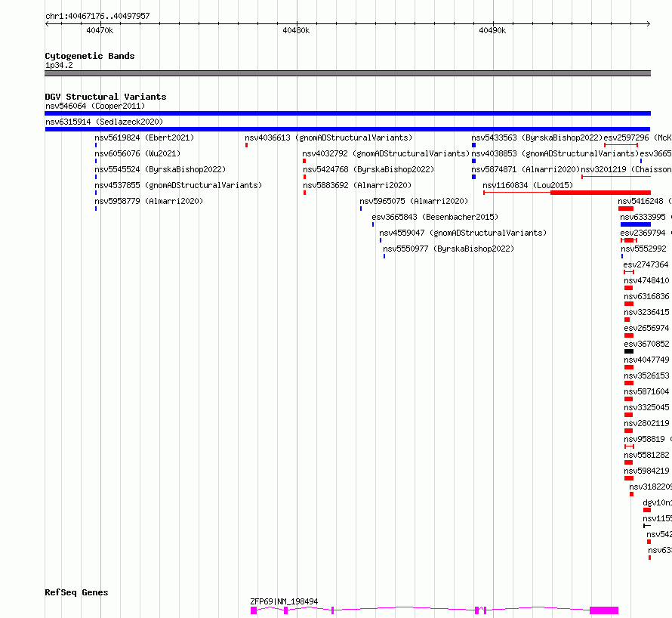Click the 40470k ruler position label
672x618 pixels.
click(x=100, y=30)
